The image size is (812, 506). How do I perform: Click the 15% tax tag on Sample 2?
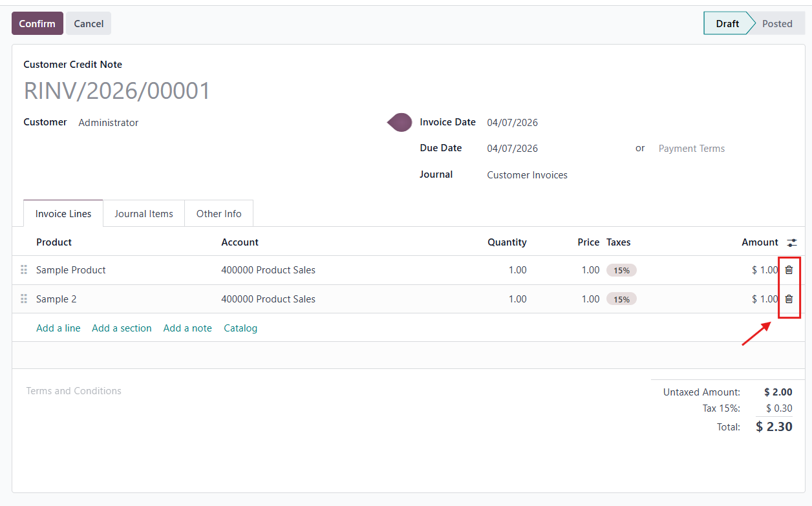(621, 299)
